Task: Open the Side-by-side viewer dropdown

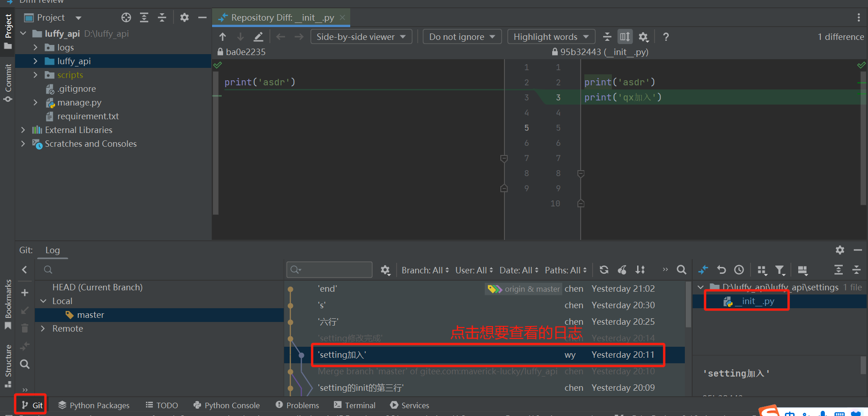Action: pyautogui.click(x=361, y=37)
